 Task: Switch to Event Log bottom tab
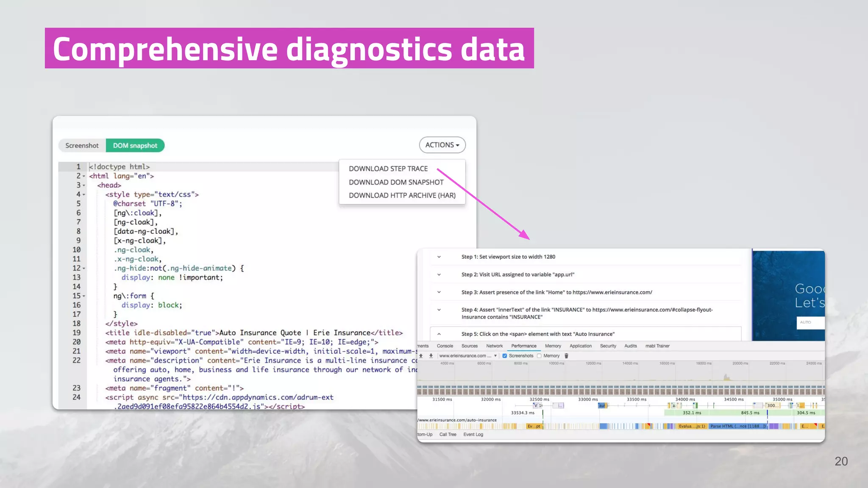click(x=473, y=435)
